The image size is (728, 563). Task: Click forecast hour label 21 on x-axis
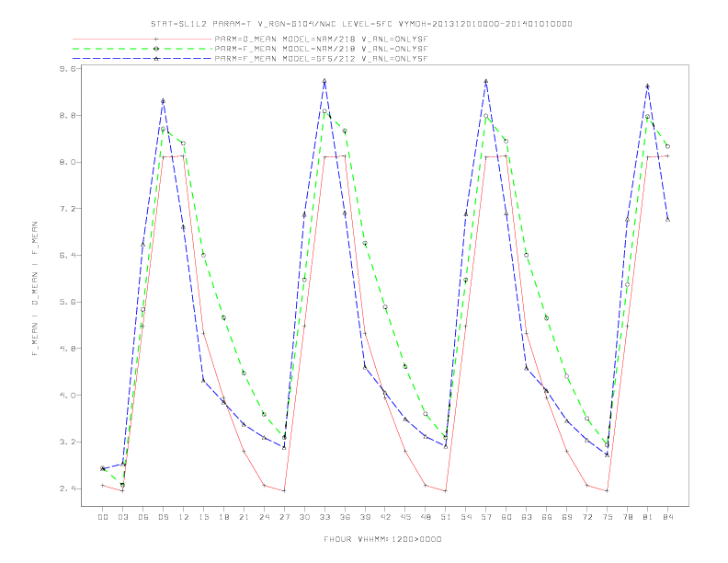244,517
